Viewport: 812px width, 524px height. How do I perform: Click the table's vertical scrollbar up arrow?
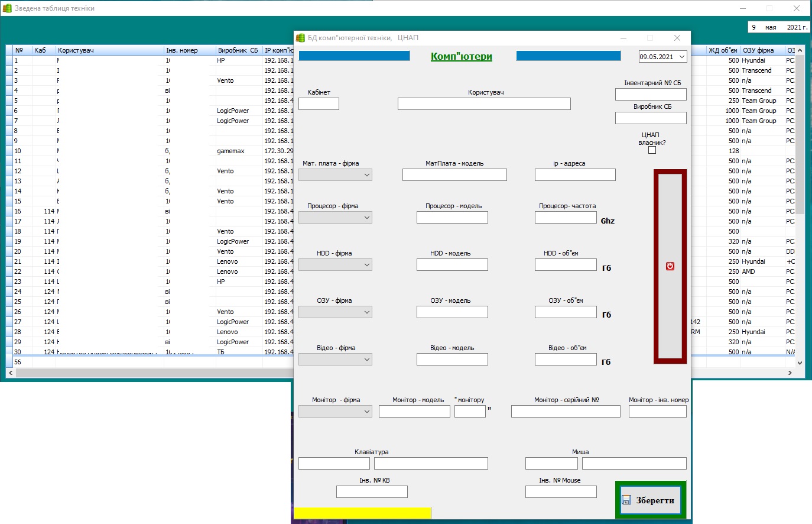[800, 51]
